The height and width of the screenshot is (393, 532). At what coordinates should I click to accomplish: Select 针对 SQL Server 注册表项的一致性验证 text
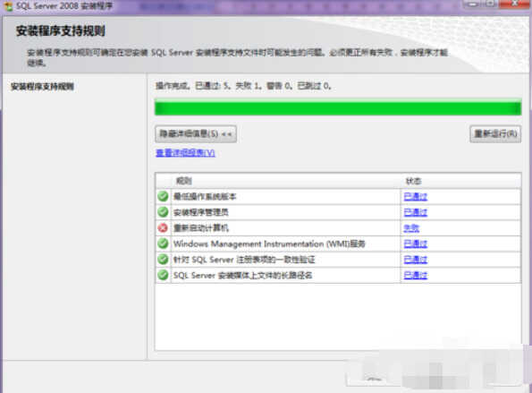coord(244,260)
